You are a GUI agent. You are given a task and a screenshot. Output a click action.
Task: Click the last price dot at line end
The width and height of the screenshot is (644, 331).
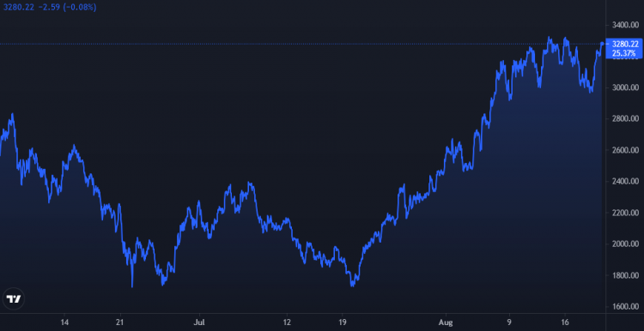pyautogui.click(x=602, y=44)
